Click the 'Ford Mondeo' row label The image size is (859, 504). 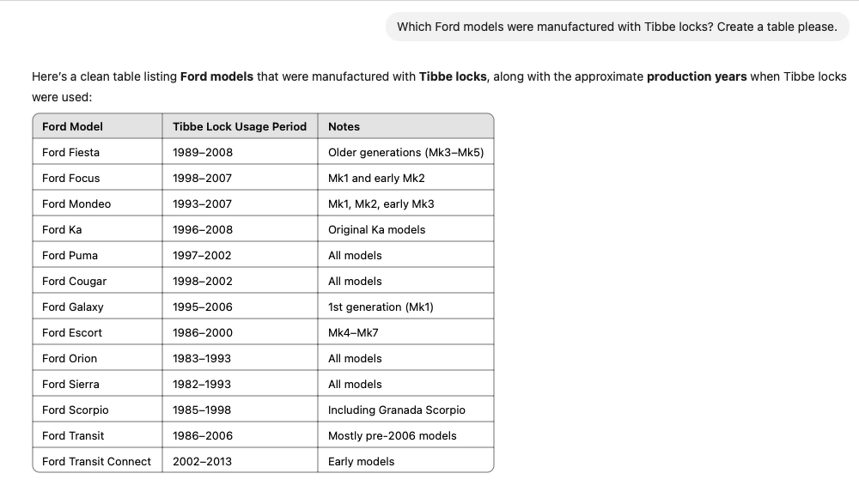(x=76, y=203)
